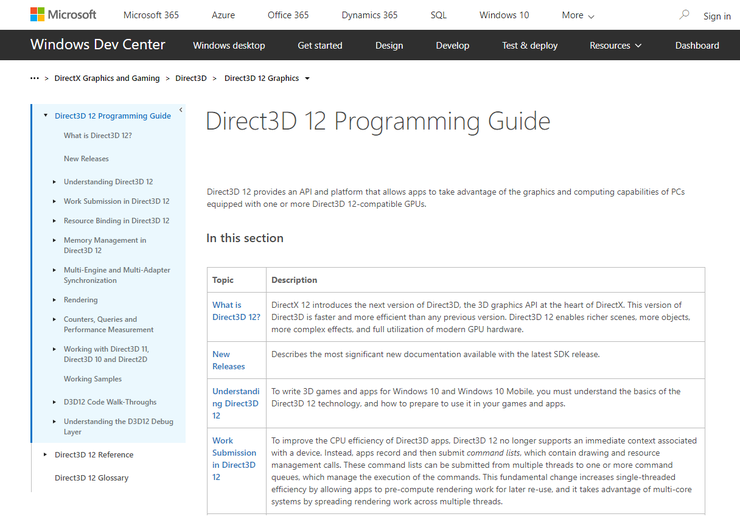Expand Direct3D 12 Graphics breadcrumb dropdown
The width and height of the screenshot is (740, 525).
coord(307,78)
